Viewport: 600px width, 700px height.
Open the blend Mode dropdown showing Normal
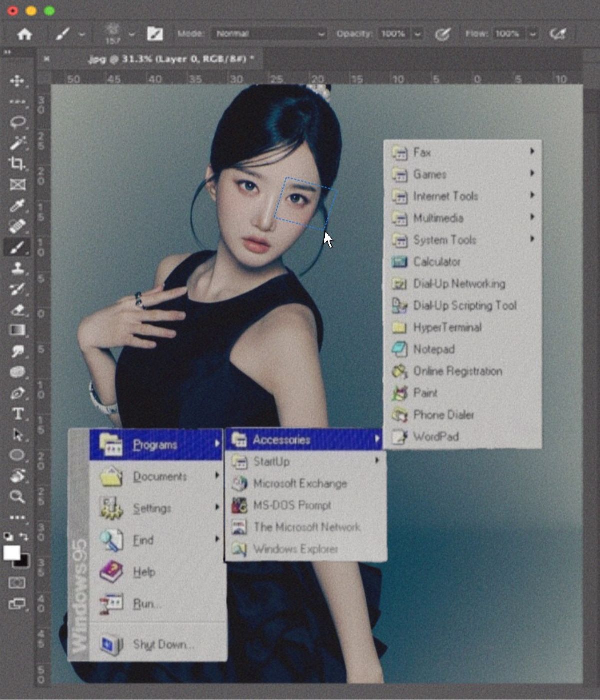pos(270,34)
